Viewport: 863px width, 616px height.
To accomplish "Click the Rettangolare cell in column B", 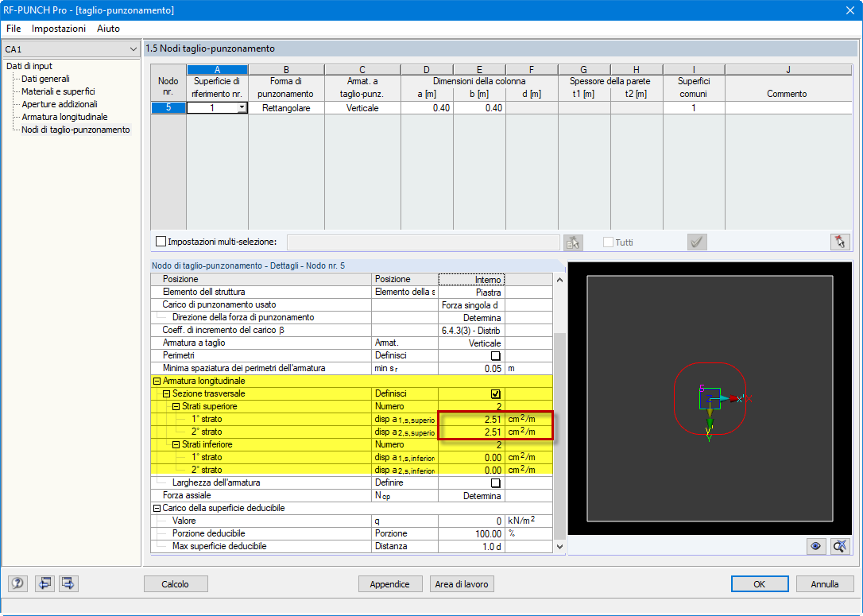I will [x=286, y=108].
